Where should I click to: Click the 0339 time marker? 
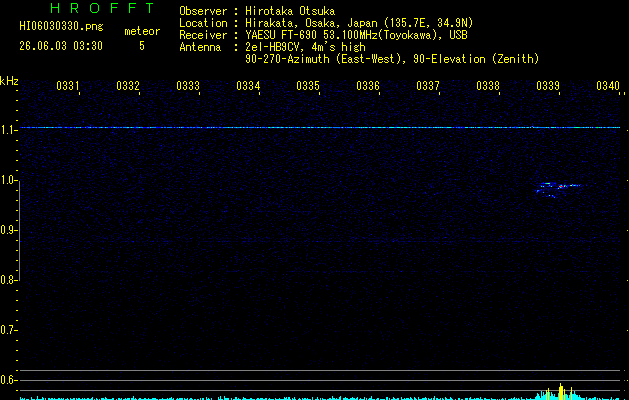pyautogui.click(x=548, y=86)
